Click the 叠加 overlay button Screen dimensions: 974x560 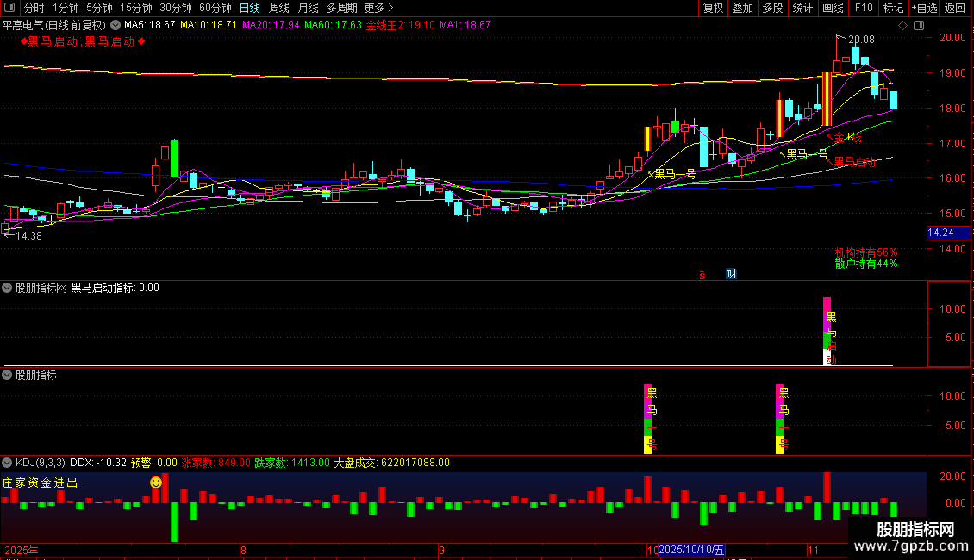tap(742, 8)
